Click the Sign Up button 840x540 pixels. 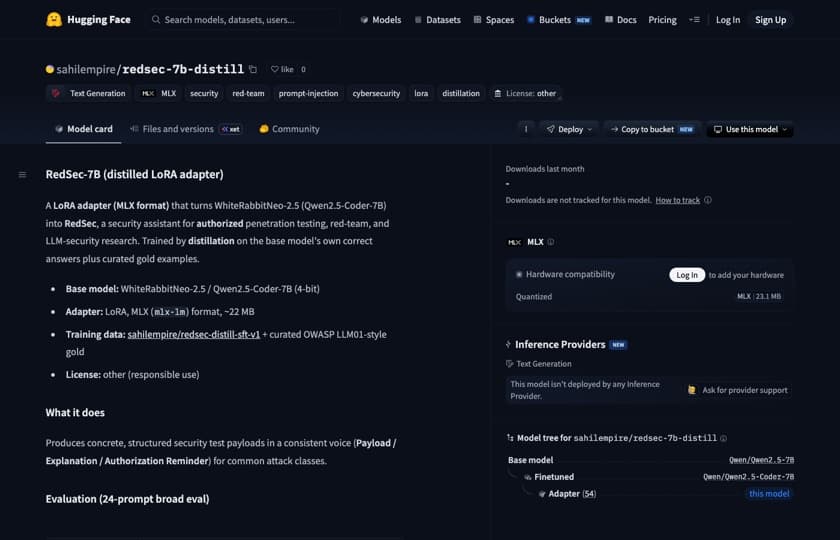click(770, 20)
